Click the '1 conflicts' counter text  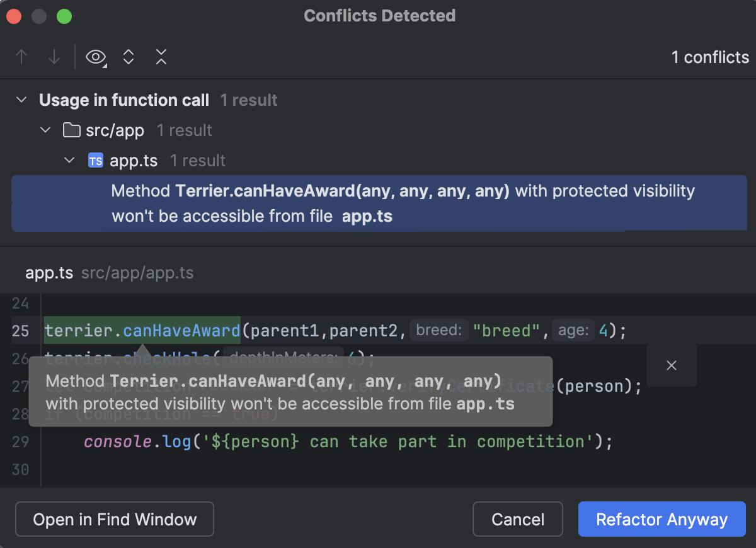[x=710, y=57]
